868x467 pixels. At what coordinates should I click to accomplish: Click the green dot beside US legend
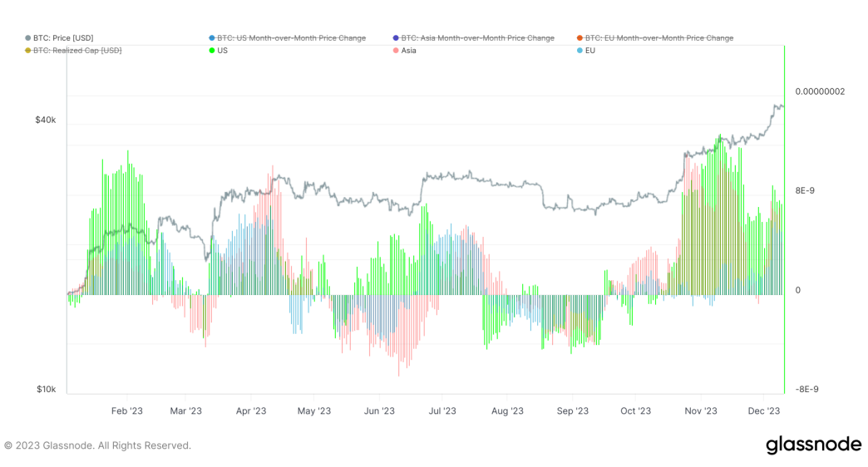(x=212, y=51)
